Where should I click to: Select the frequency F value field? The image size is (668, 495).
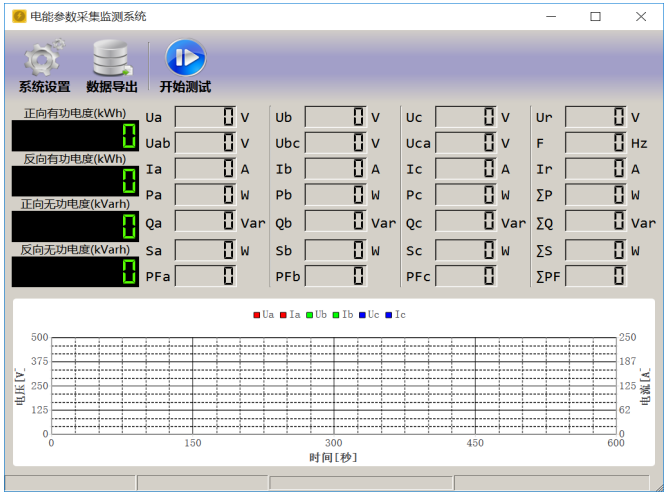pyautogui.click(x=596, y=143)
